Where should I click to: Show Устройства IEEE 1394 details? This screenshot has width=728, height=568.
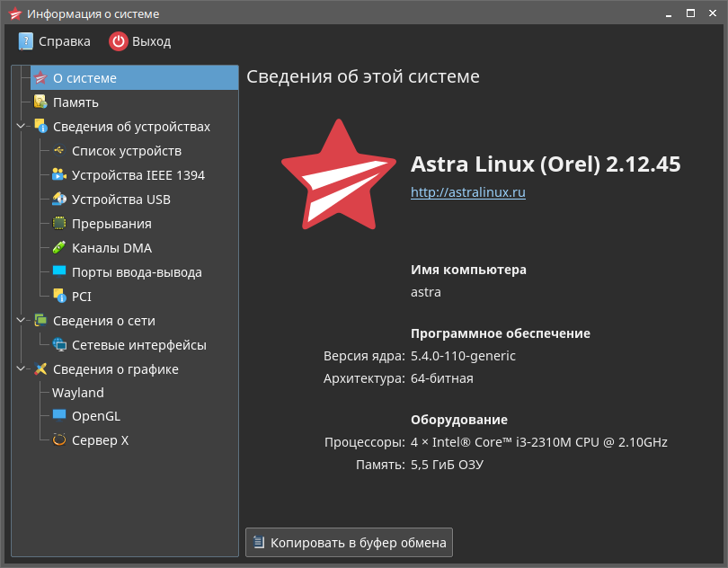(x=138, y=175)
